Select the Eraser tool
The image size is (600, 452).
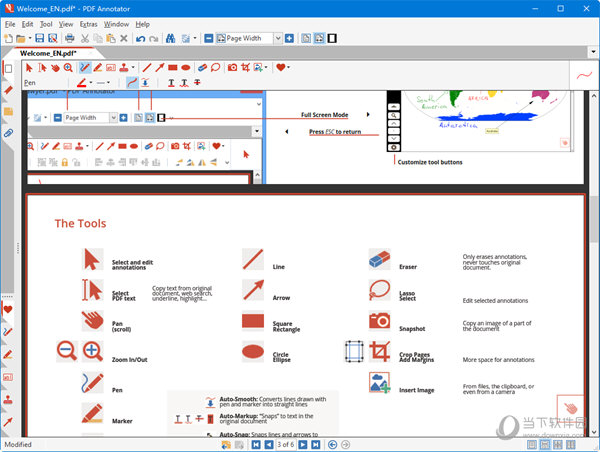202,68
